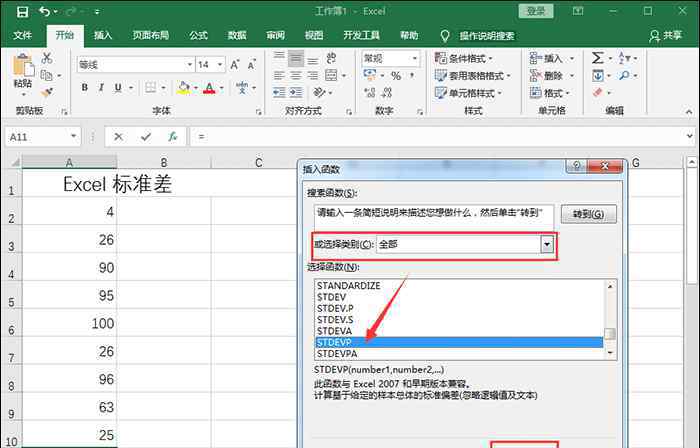Decrease font size with smaller A icon

[x=251, y=65]
